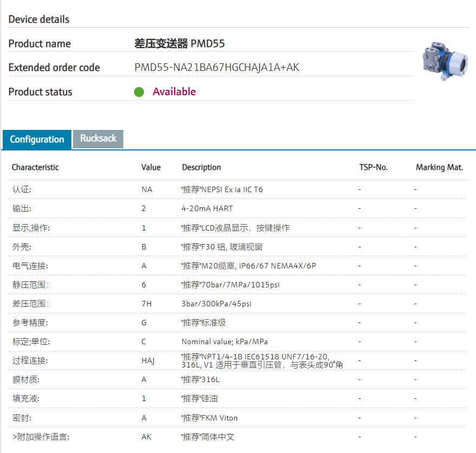This screenshot has height=453, width=476.
Task: Click the extended order code PMD55-NA21BA67HGCHAJA1A+AK
Action: (x=217, y=68)
